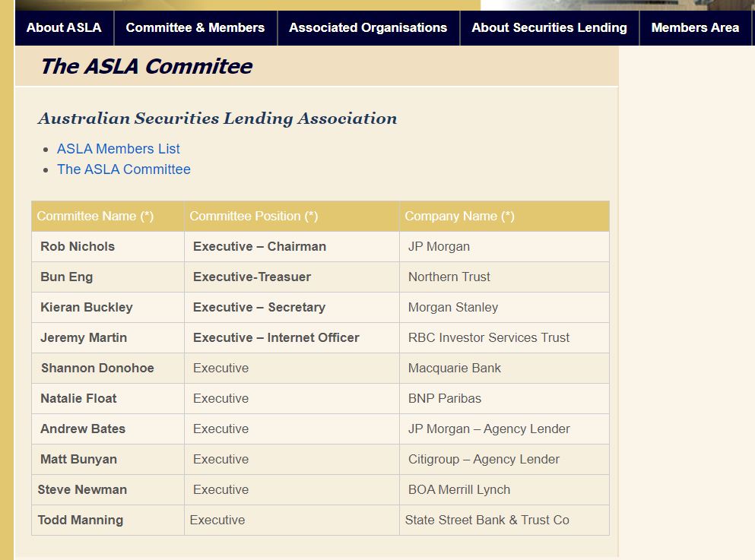The height and width of the screenshot is (560, 755).
Task: Select the name Rob Nichols
Action: [78, 246]
